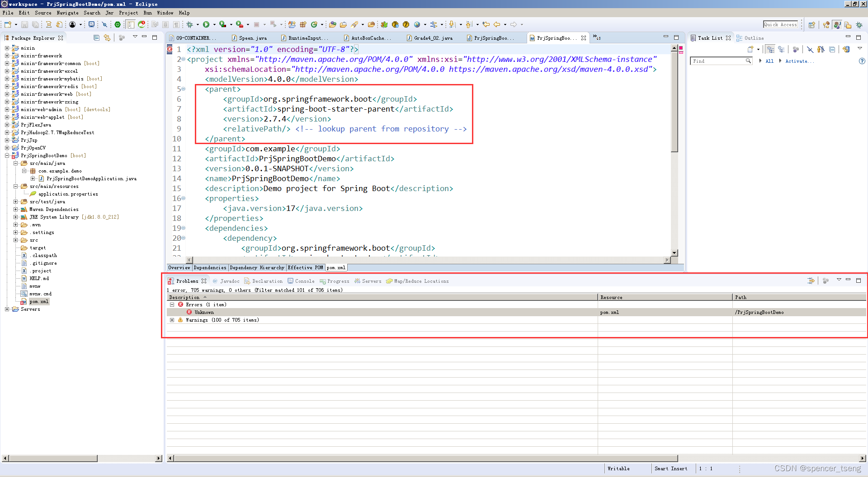Screen dimensions: 868x477
Task: Open the Source menu
Action: pyautogui.click(x=43, y=13)
